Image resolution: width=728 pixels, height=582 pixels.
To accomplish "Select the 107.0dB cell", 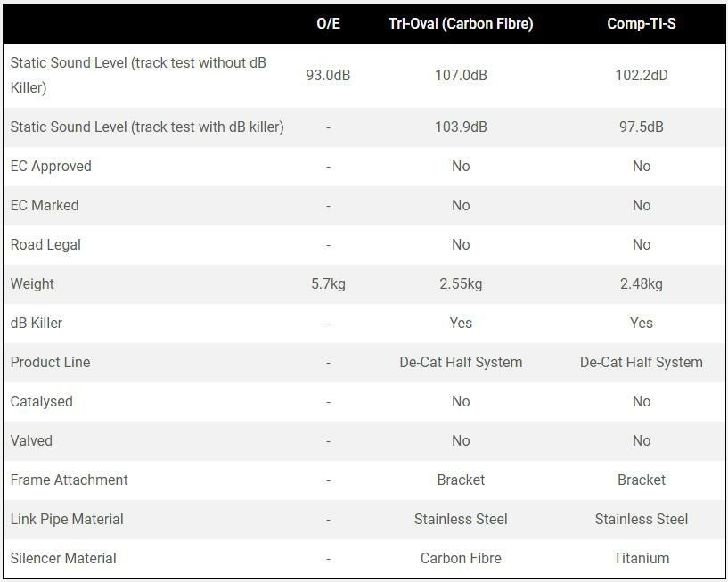I will [x=461, y=75].
